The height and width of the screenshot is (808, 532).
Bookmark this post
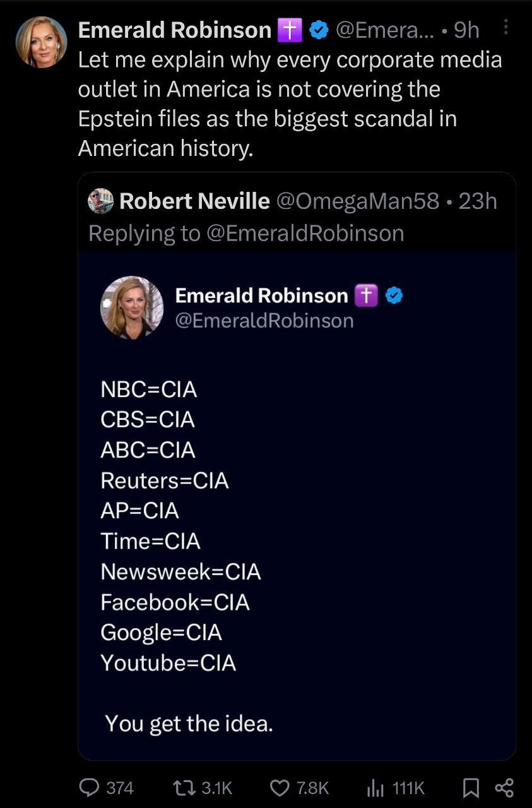(471, 787)
